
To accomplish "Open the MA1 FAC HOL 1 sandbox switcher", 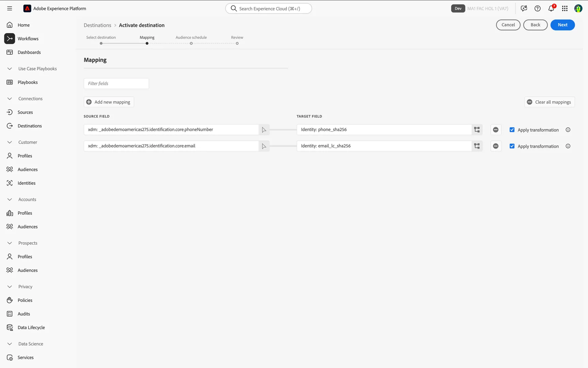I will tap(488, 9).
